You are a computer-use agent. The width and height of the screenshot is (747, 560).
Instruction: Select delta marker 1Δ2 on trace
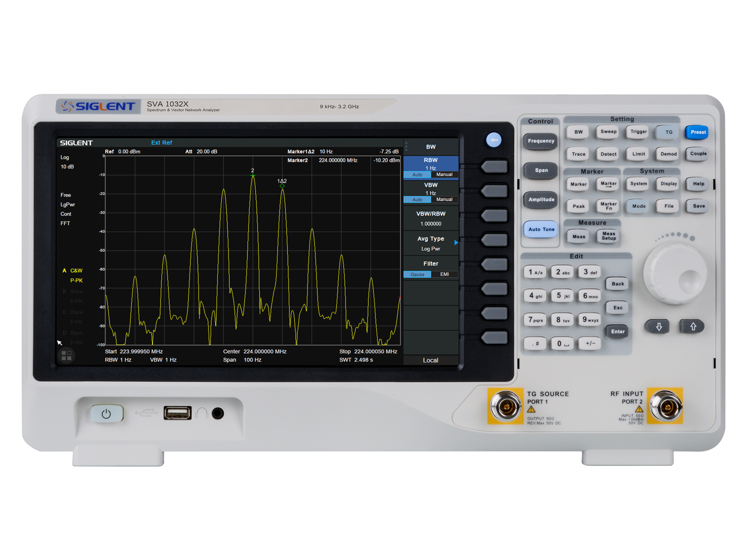pos(282,183)
